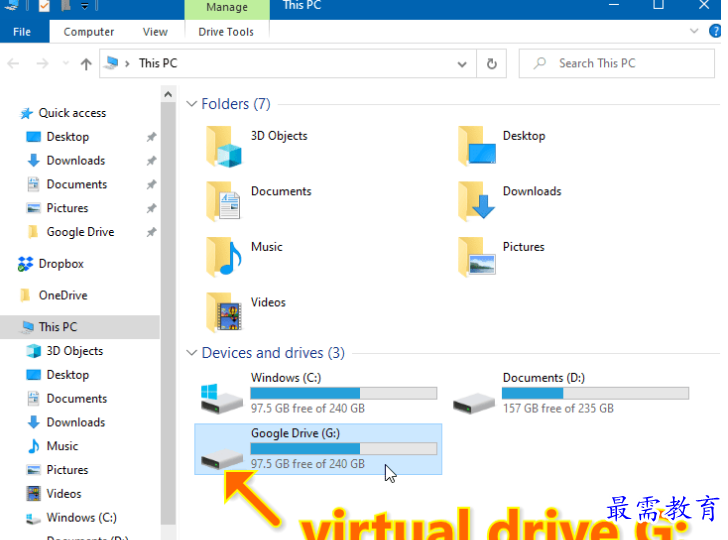Click the Videos film icon in sidebar tree

[33, 494]
